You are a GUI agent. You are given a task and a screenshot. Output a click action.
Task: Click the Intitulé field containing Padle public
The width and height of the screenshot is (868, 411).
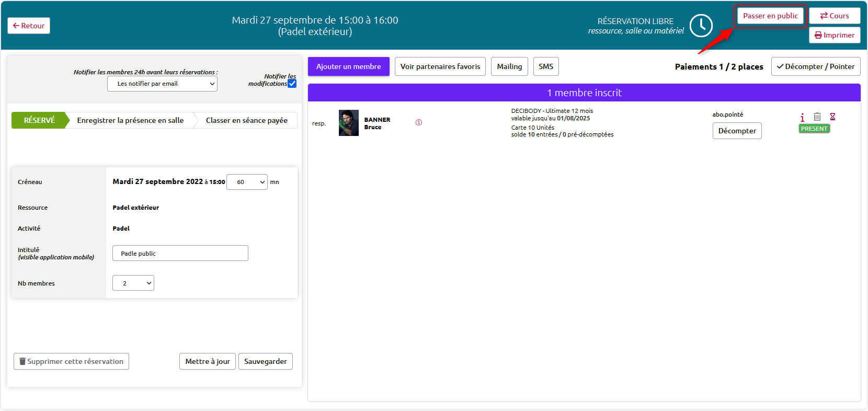click(x=180, y=253)
